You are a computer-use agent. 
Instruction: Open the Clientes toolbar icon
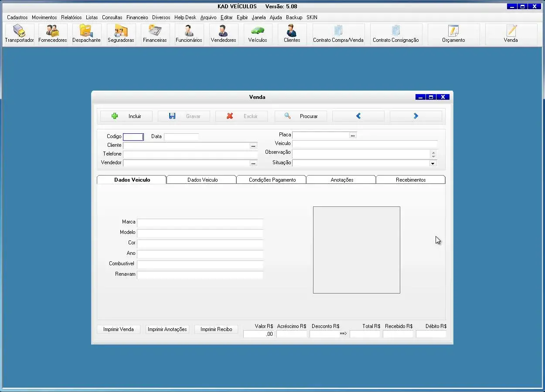click(x=292, y=34)
